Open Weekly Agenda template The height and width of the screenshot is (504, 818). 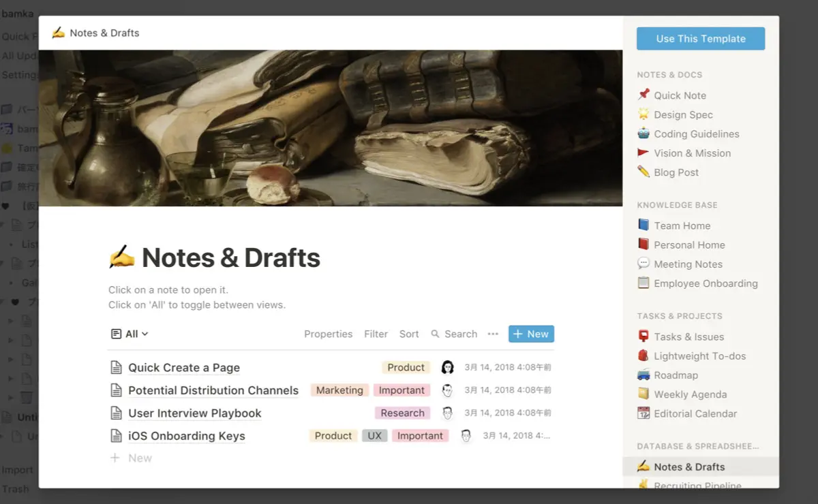(x=690, y=394)
